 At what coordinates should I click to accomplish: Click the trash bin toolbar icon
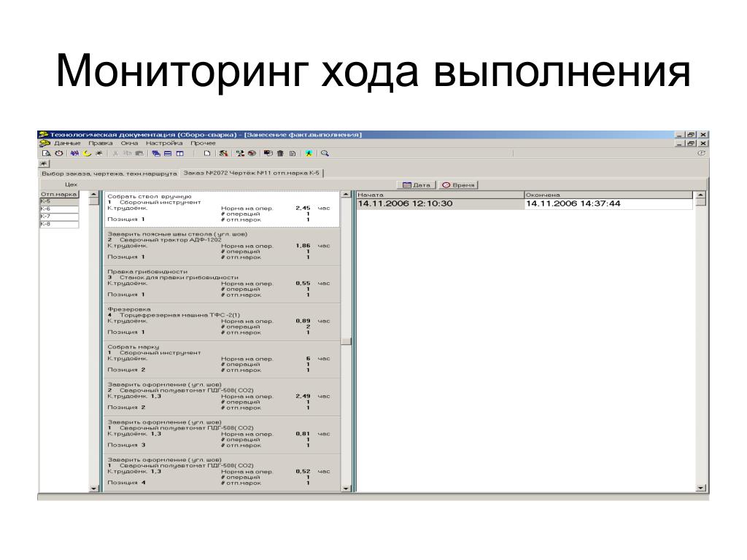[x=280, y=153]
